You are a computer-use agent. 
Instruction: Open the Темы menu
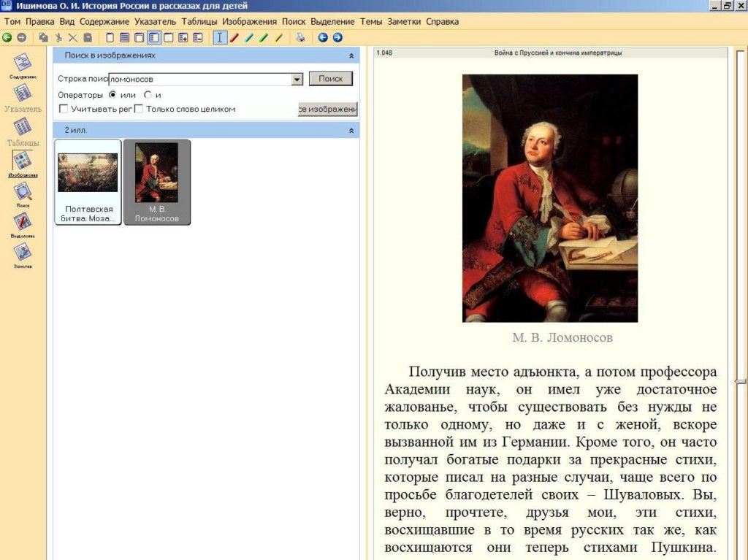tap(371, 21)
